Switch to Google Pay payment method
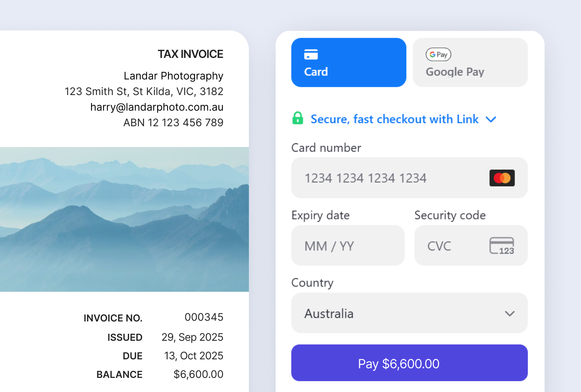The height and width of the screenshot is (392, 581). tap(470, 63)
